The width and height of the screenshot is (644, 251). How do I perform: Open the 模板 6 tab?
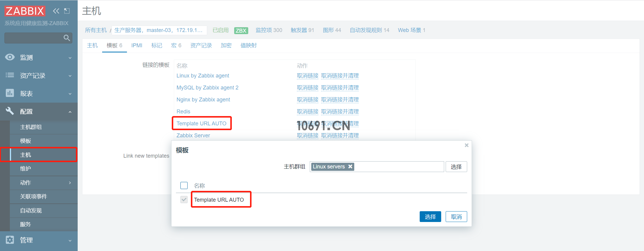tap(114, 45)
